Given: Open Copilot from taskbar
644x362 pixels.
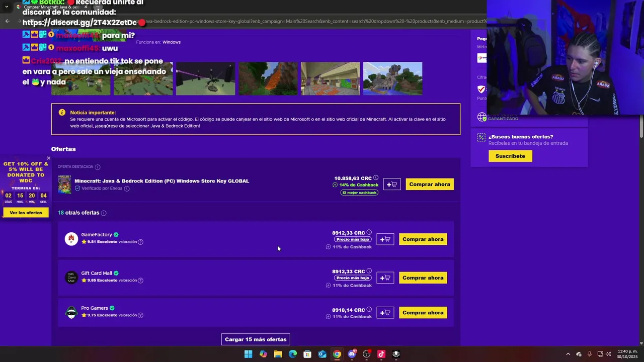Looking at the screenshot, I should pos(263,354).
